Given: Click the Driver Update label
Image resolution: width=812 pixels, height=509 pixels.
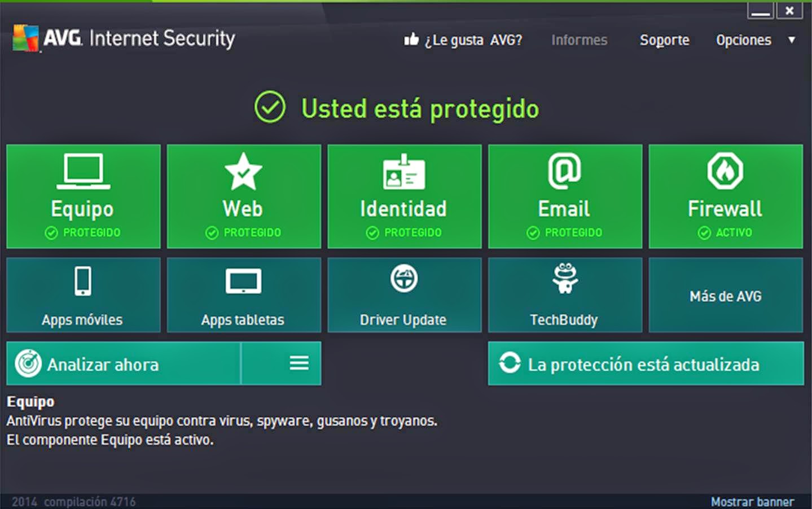Looking at the screenshot, I should (403, 320).
